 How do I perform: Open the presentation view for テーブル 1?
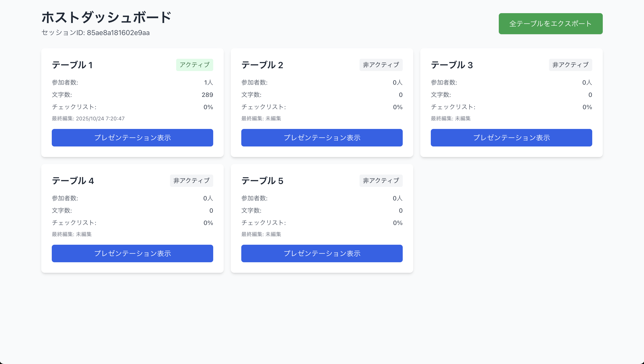click(132, 138)
